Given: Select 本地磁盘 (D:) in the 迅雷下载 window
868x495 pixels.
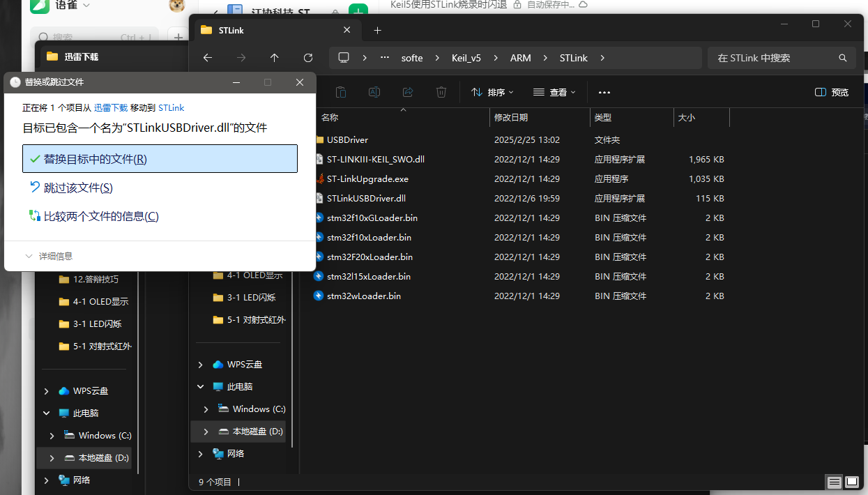Looking at the screenshot, I should tap(103, 458).
